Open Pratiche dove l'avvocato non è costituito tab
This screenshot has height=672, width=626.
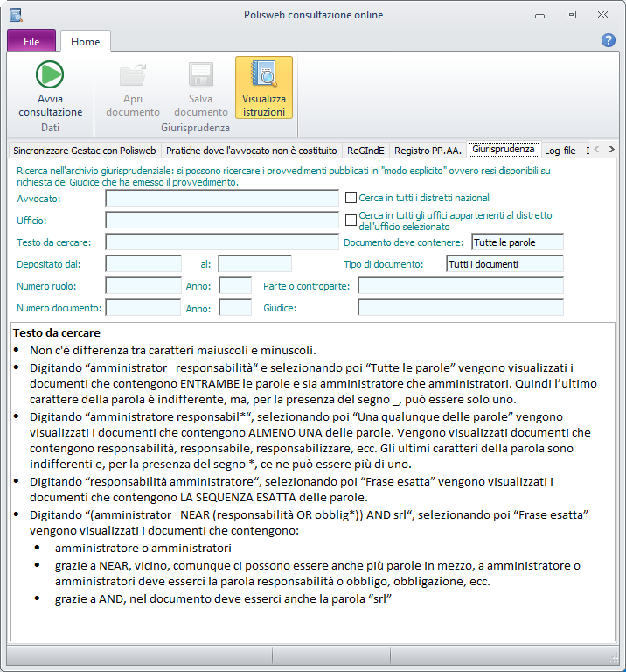click(251, 150)
